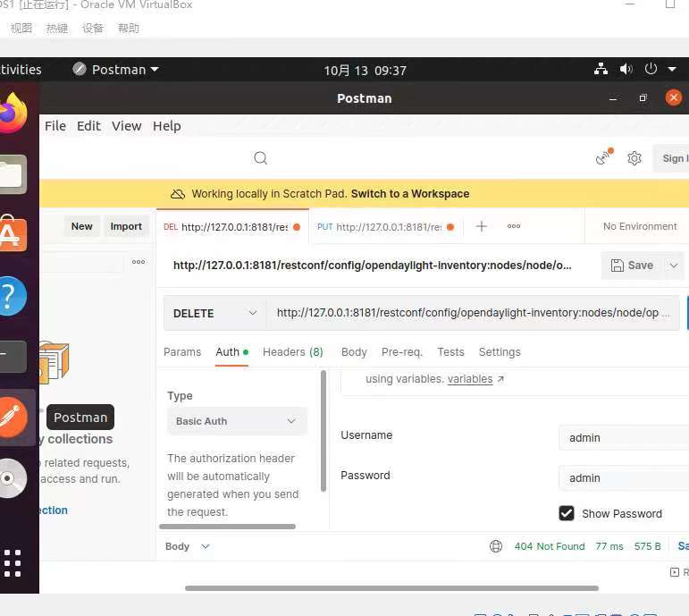Select the Params tab
689x616 pixels.
[x=182, y=351]
